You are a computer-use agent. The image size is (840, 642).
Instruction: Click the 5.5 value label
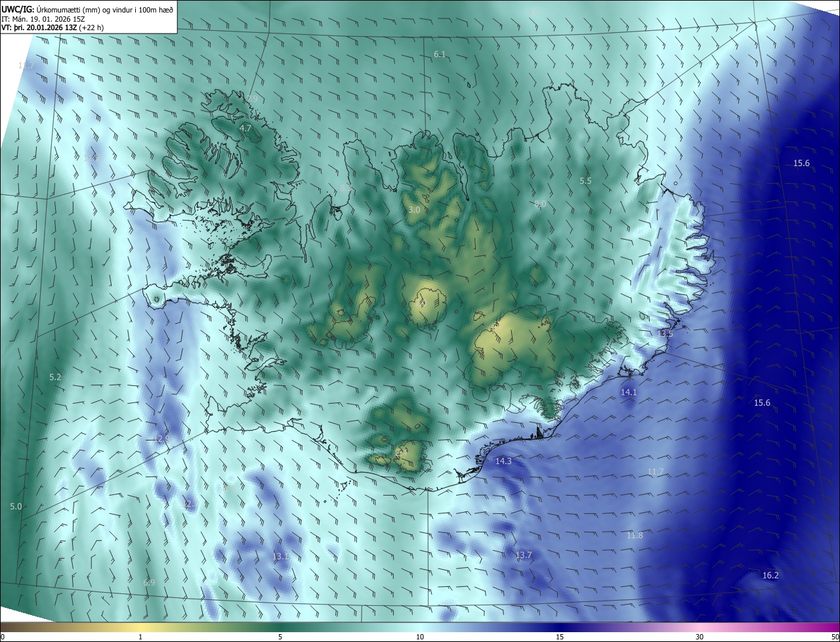point(585,181)
